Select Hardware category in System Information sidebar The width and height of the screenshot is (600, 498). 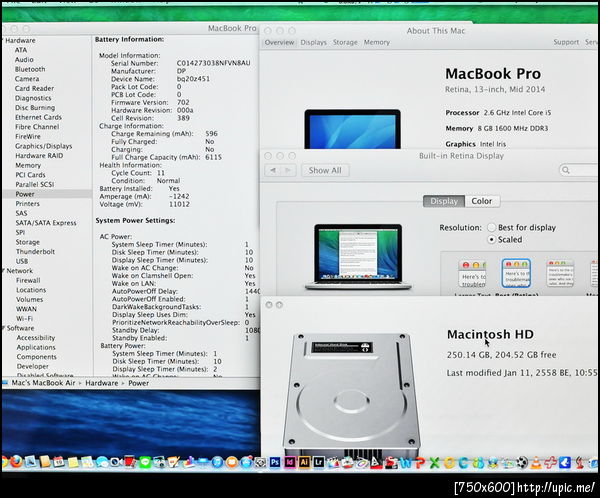pyautogui.click(x=20, y=40)
